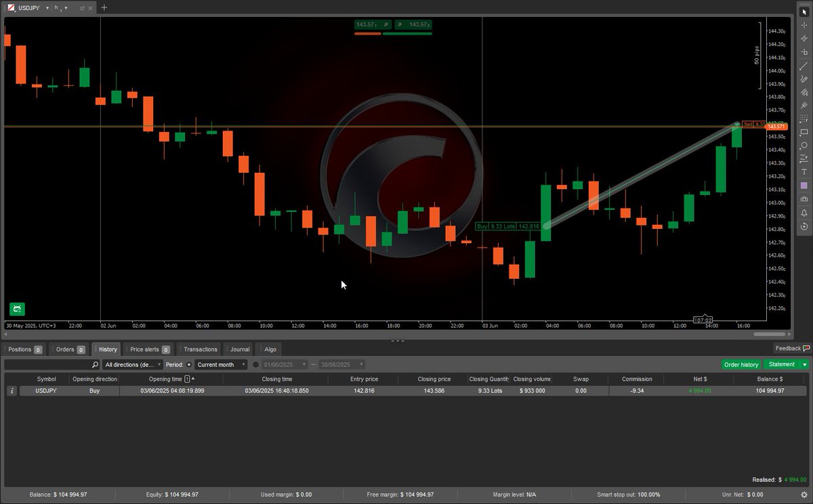Viewport: 813px width, 504px height.
Task: Open settings gear in status bar
Action: pos(803,495)
